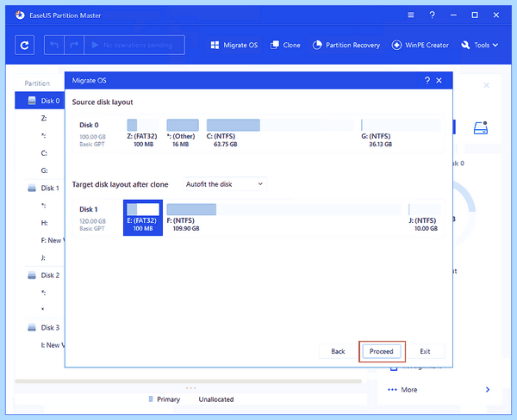Screen dimensions: 517x420
Task: Select H: partition in the left list
Action: (44, 223)
